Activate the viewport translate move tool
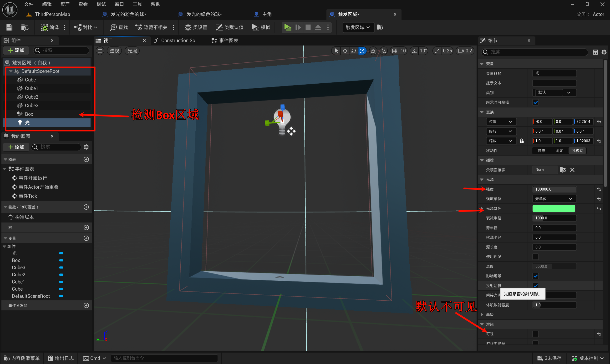This screenshot has width=610, height=364. pyautogui.click(x=345, y=51)
